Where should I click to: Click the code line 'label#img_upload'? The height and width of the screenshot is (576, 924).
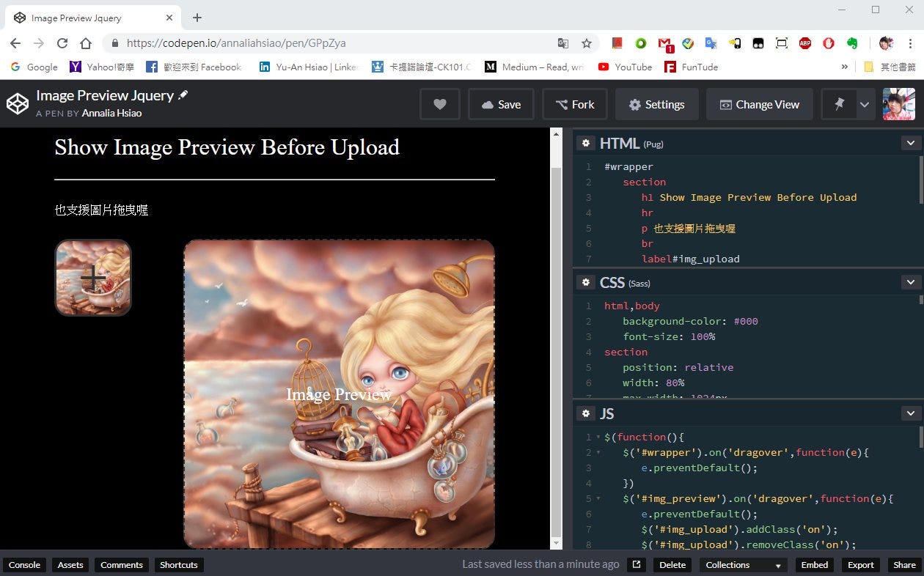(x=690, y=259)
